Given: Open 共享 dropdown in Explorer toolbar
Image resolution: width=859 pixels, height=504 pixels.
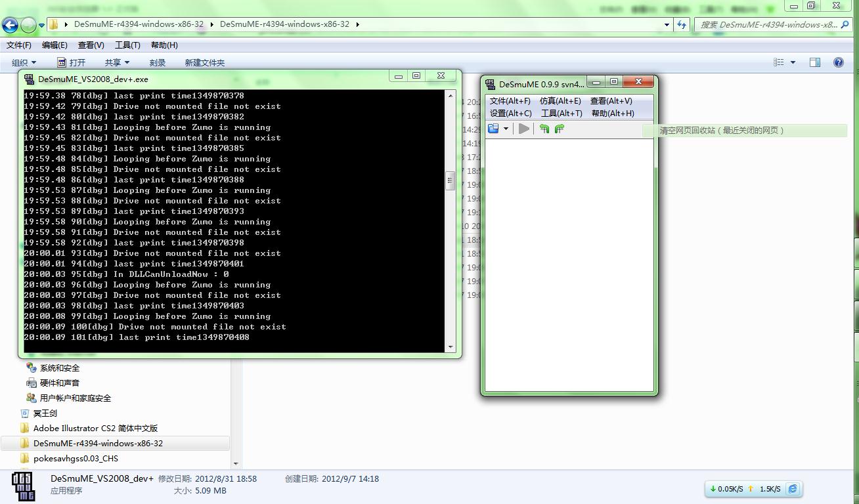Looking at the screenshot, I should tap(117, 62).
